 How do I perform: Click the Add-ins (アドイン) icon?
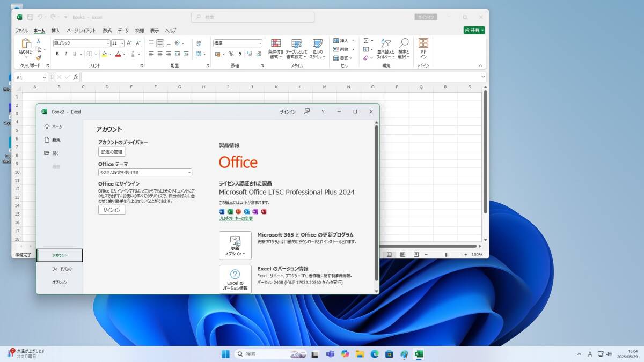423,49
